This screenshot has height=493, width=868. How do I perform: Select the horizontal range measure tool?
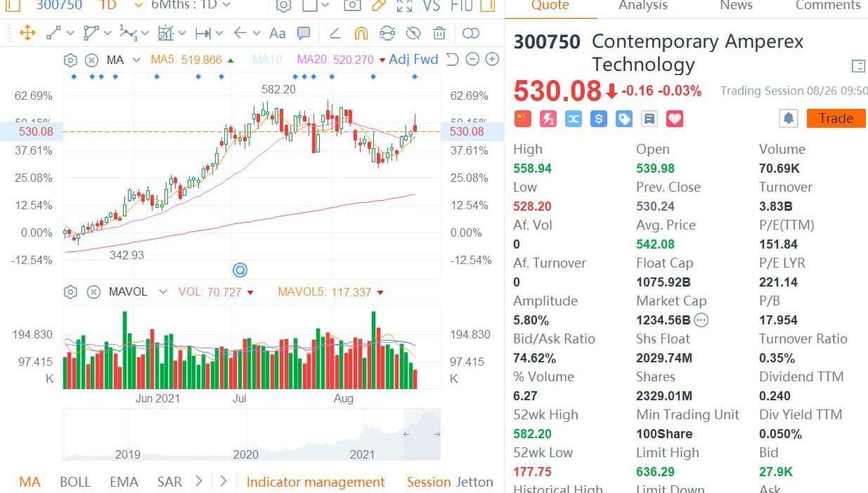point(203,33)
